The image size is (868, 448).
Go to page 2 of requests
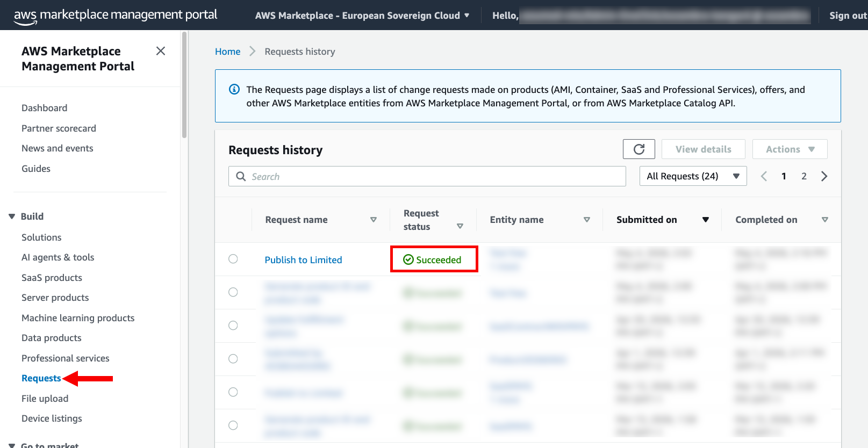pos(804,176)
